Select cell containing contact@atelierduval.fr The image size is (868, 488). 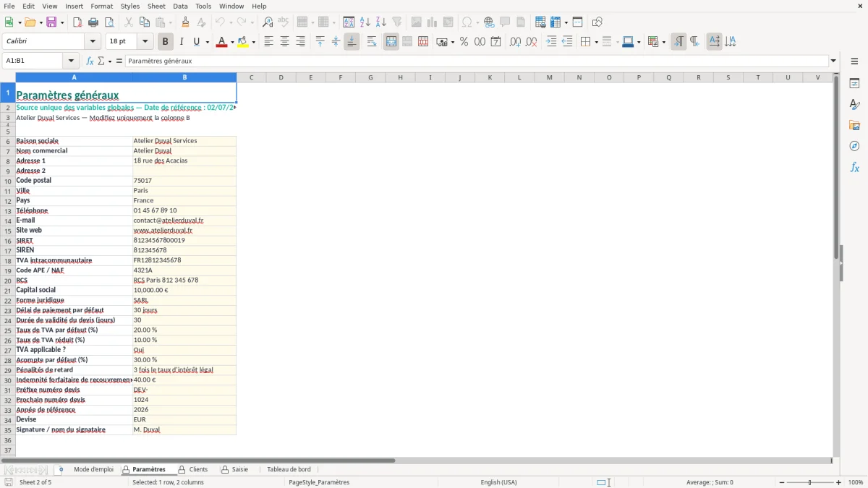tap(184, 221)
